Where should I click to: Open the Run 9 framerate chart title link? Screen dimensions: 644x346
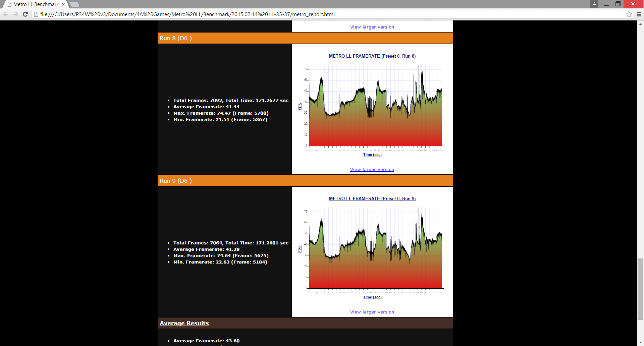point(372,198)
